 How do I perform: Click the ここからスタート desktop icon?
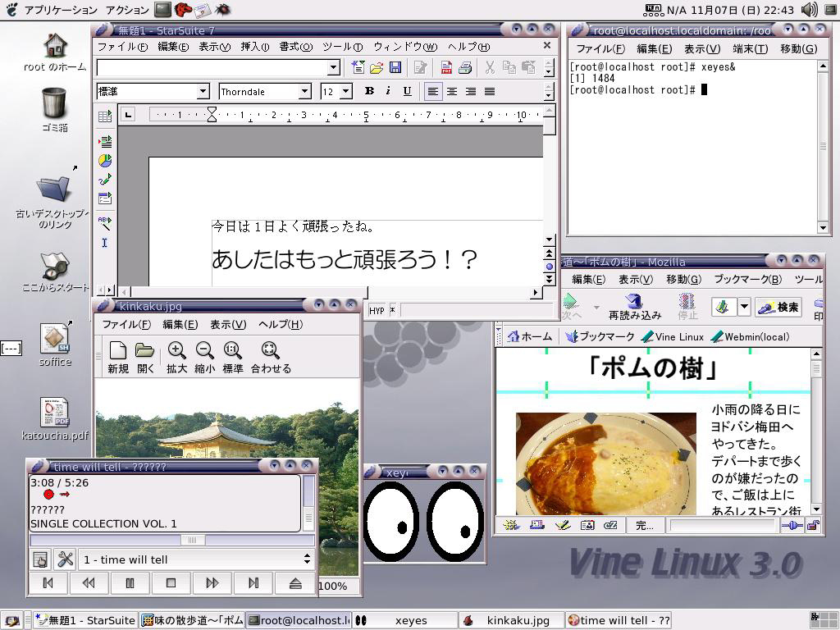coord(55,272)
